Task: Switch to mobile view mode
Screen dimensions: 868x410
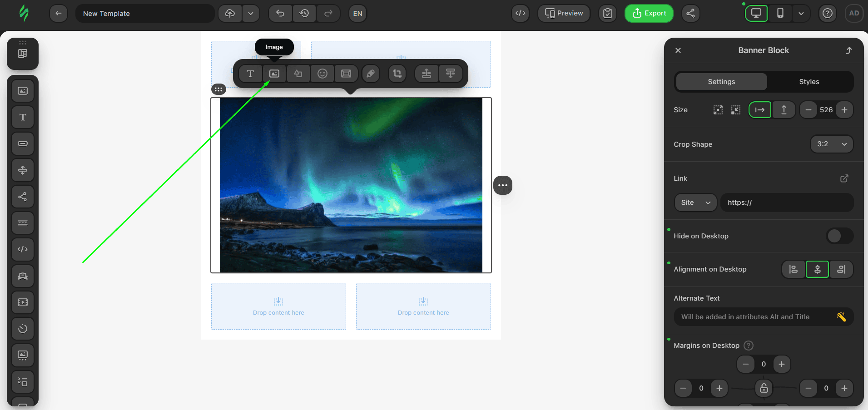Action: [780, 13]
